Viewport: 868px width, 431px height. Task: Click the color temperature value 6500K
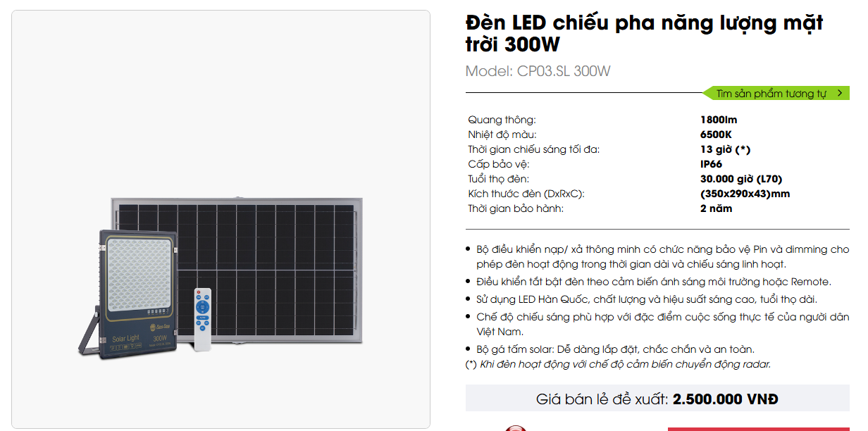pos(716,135)
